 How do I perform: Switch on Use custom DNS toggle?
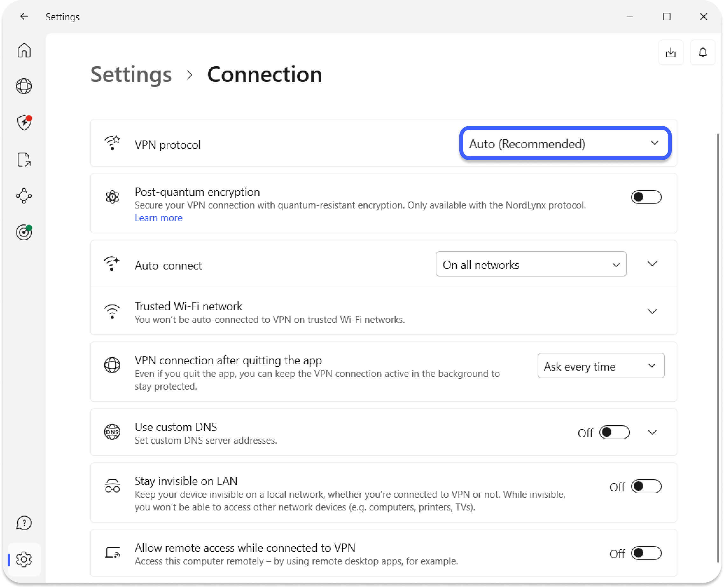click(x=614, y=433)
